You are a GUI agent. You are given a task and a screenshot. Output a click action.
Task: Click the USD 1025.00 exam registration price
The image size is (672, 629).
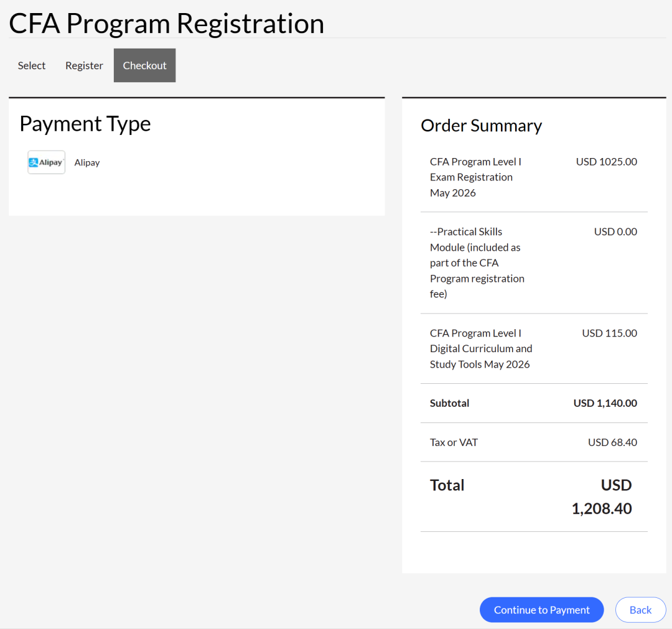606,162
